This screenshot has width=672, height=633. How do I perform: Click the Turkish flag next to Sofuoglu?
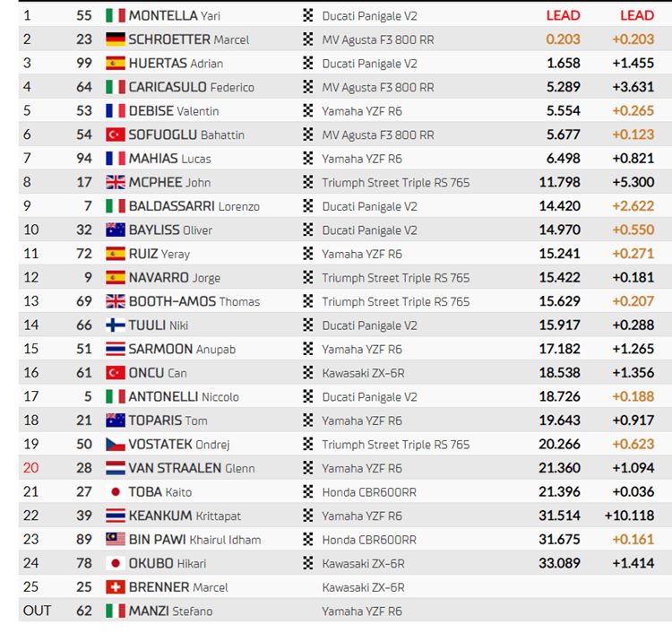click(116, 134)
